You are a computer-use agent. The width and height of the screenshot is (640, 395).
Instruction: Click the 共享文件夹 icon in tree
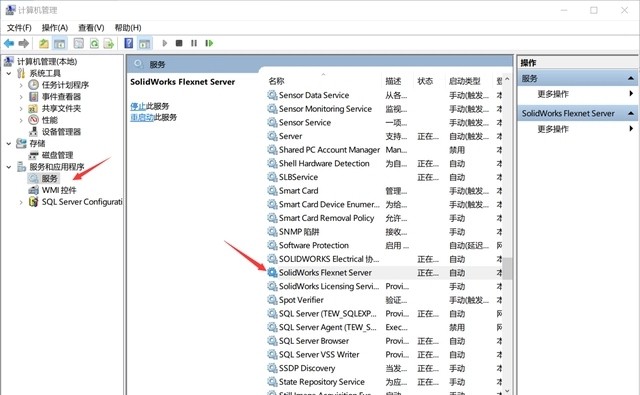[33, 109]
